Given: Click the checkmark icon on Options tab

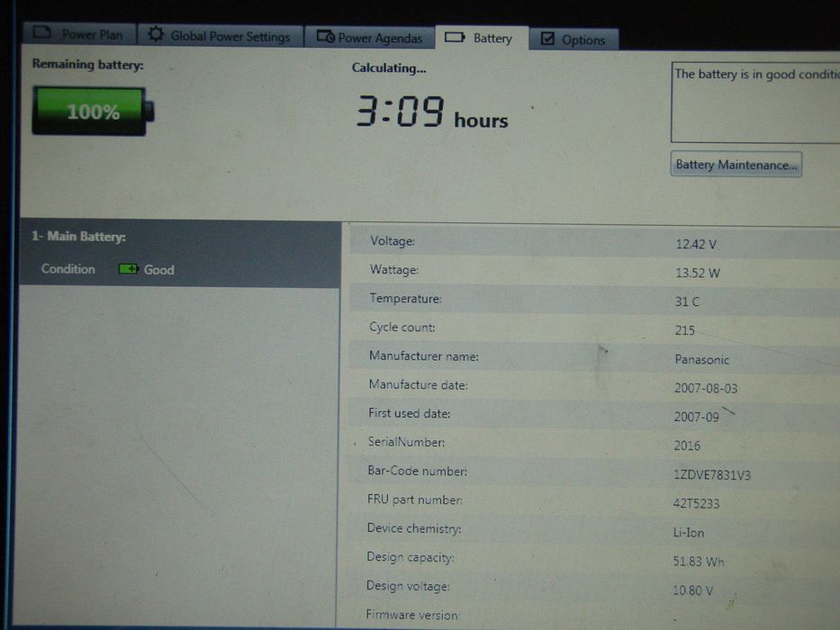Looking at the screenshot, I should coord(547,39).
